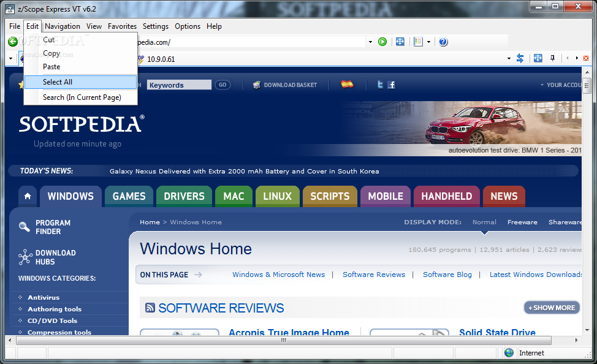Open the Facebook icon link

click(x=392, y=85)
